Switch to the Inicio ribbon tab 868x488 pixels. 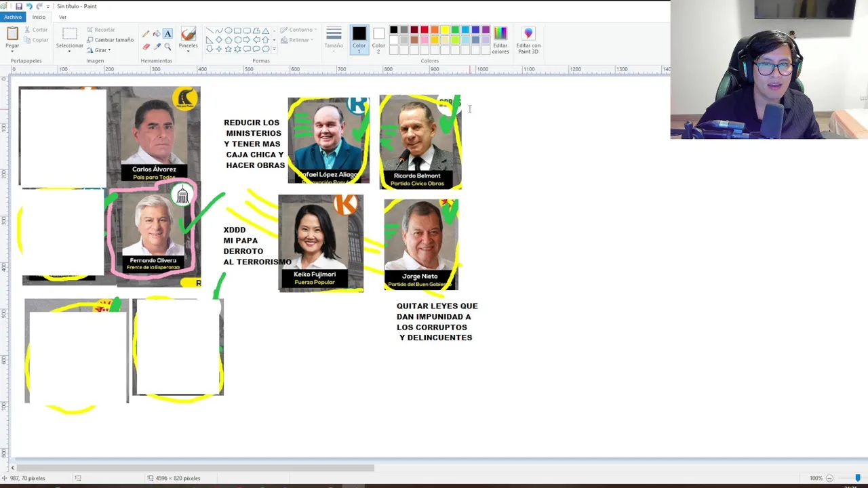pos(39,17)
